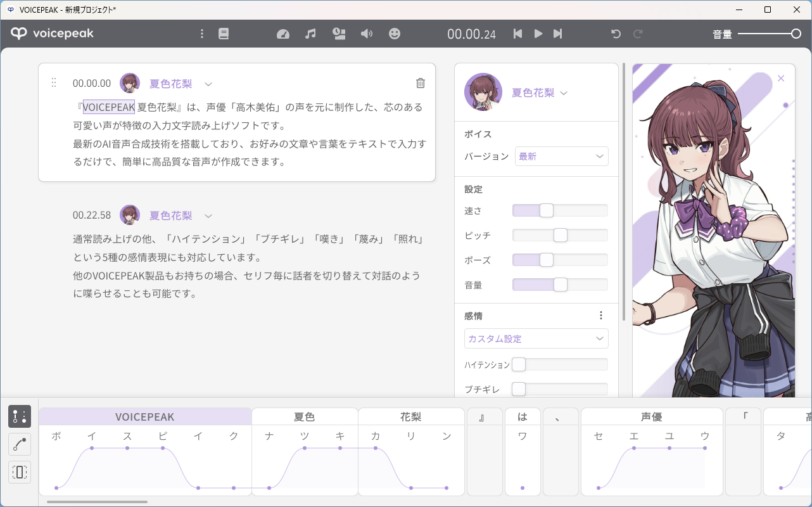Viewport: 812px width, 507px height.
Task: Click the 00.22.58 timestamp
Action: (x=92, y=215)
